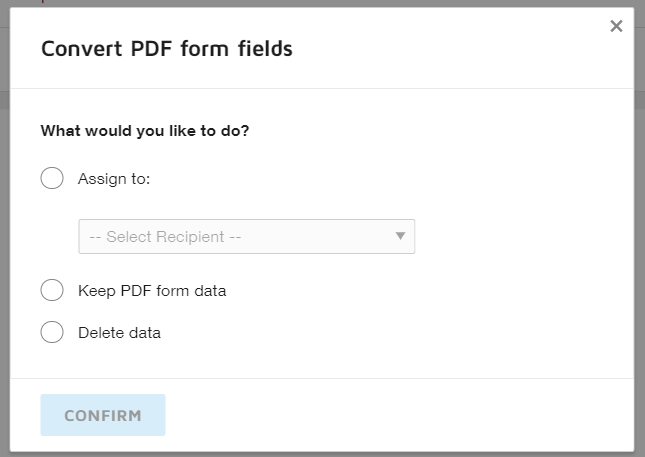
Task: Pick the "Delete data" radio button
Action: [52, 333]
